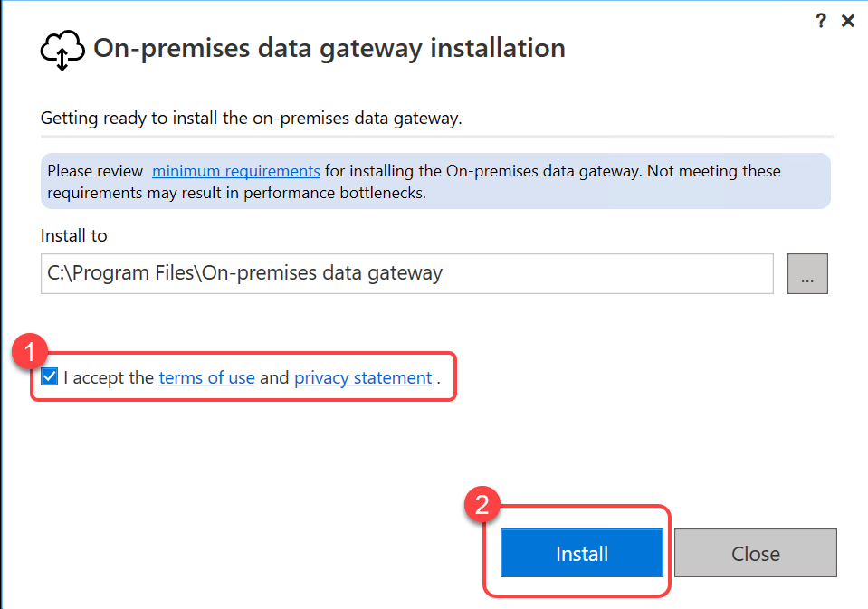
Task: Uncheck the accept terms checkbox
Action: [50, 377]
